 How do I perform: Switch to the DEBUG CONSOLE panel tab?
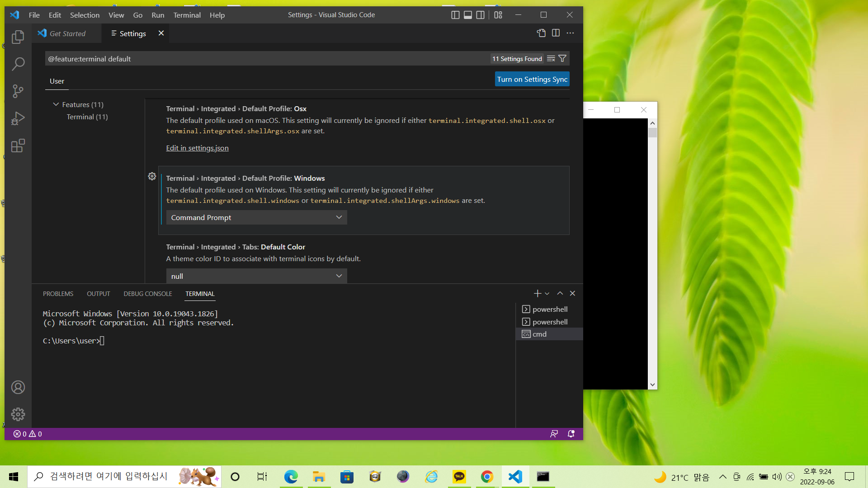148,294
